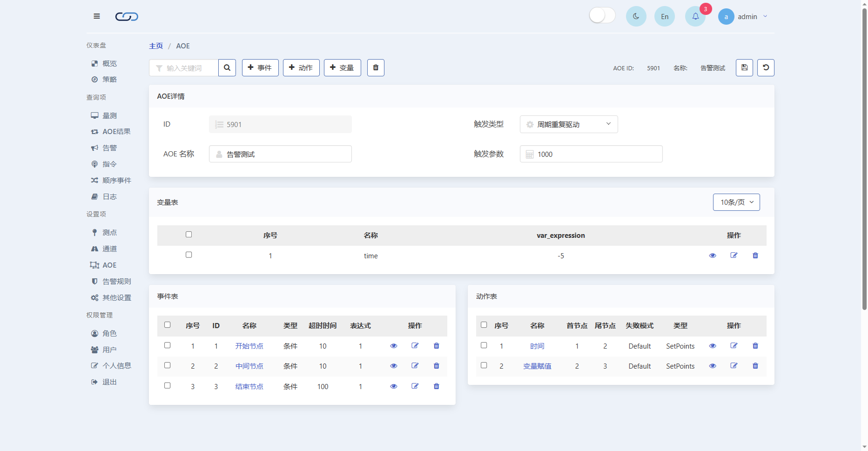
Task: Select the 时间 action checkbox
Action: [484, 345]
